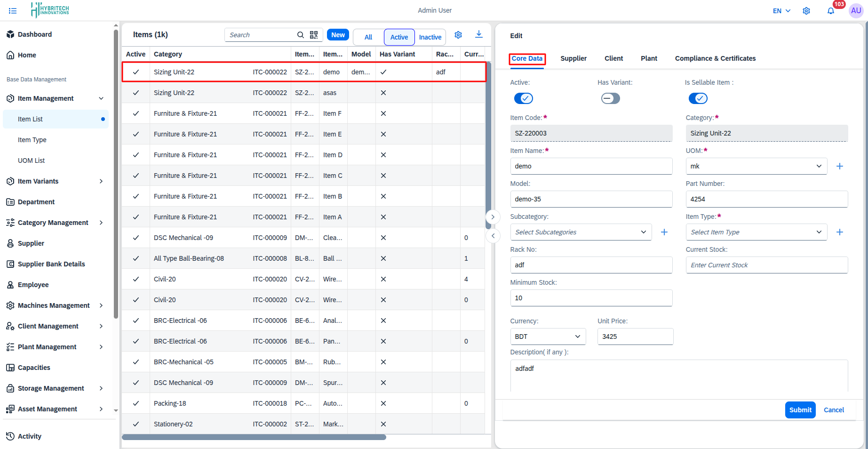Image resolution: width=868 pixels, height=449 pixels.
Task: Expand Category Management in sidebar
Action: tap(53, 223)
